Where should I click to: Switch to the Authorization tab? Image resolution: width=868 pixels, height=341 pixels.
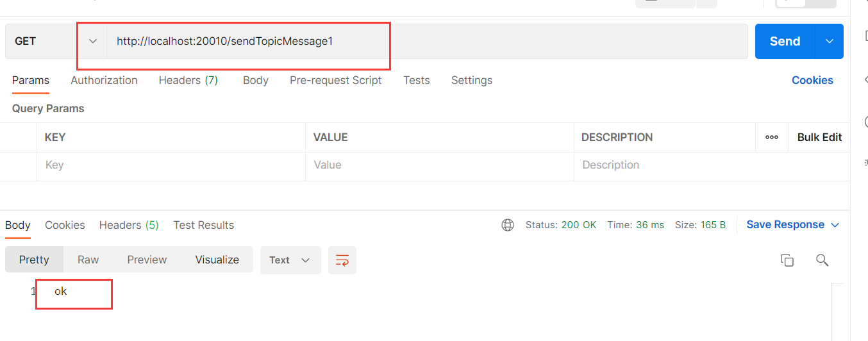point(104,80)
